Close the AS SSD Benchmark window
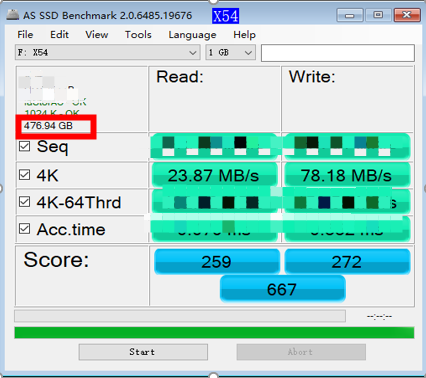This screenshot has width=426, height=378. click(x=406, y=15)
